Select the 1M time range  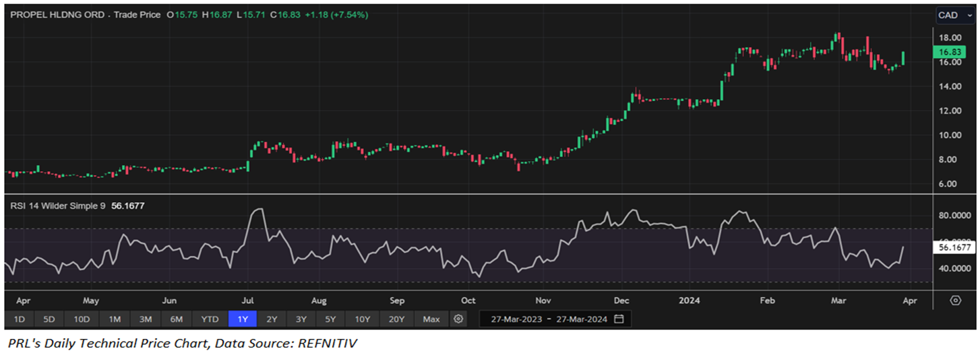114,319
